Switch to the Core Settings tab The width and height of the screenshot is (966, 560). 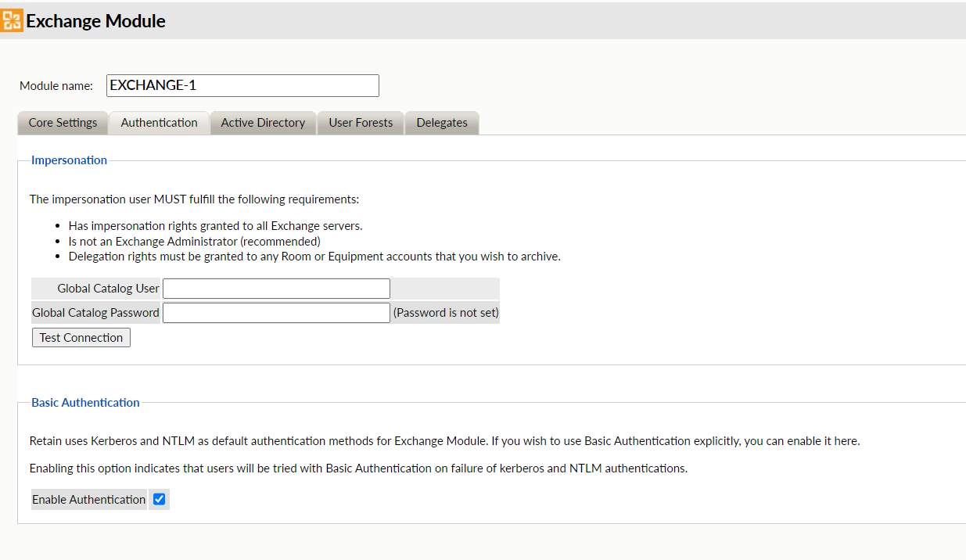tap(63, 123)
